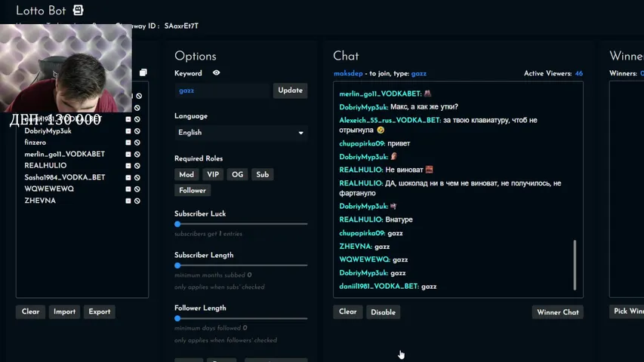Click minus icon beside DobriyMyp3uk
The width and height of the screenshot is (644, 362).
pos(128,130)
